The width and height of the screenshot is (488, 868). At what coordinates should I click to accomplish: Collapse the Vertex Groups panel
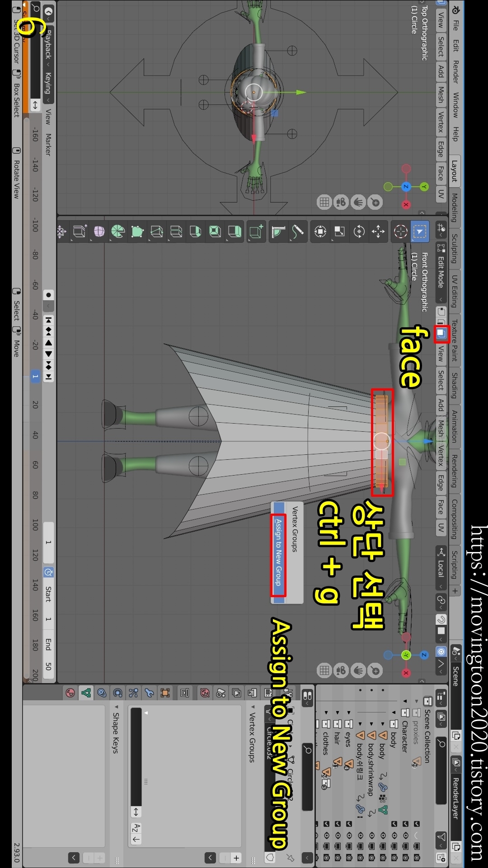point(253,707)
